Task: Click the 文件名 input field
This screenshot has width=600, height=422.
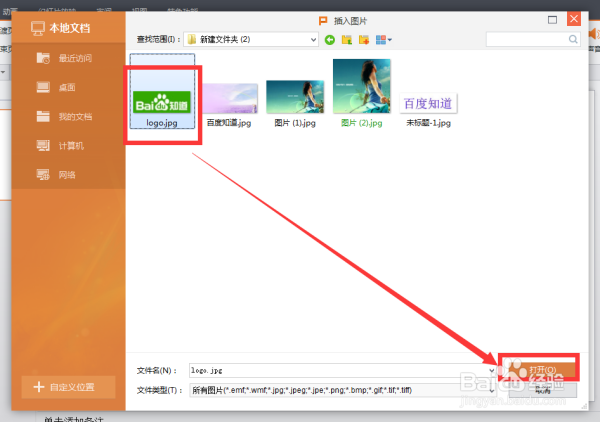Action: tap(342, 370)
